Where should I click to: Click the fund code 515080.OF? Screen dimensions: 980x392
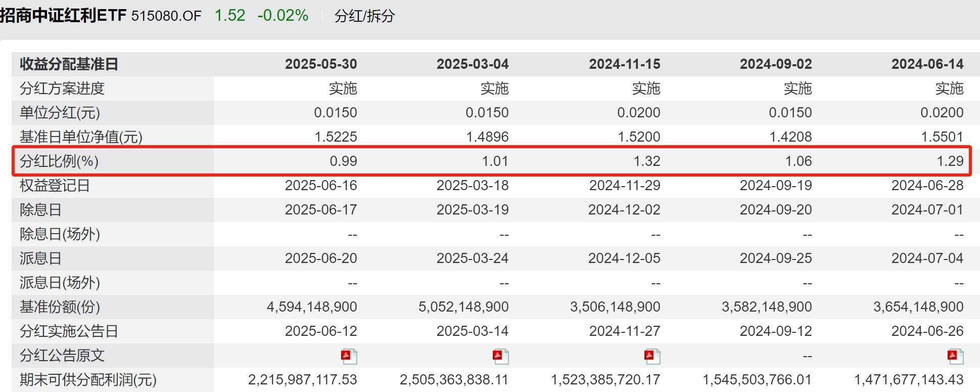(x=166, y=16)
